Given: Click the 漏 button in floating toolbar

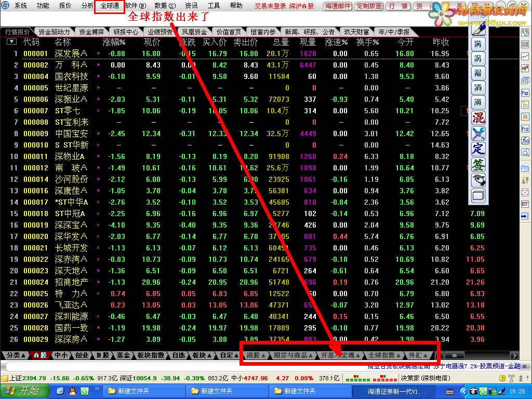Looking at the screenshot, I should pyautogui.click(x=478, y=73).
